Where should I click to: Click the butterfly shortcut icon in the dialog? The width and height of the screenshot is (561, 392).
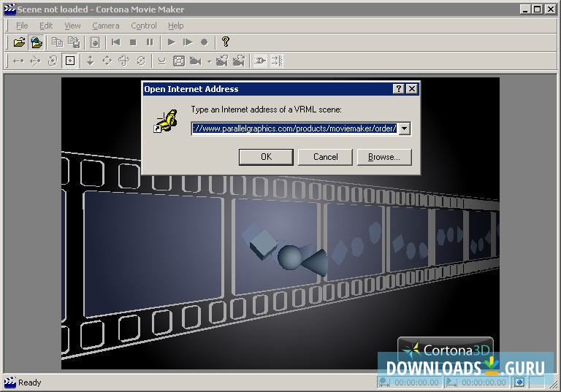(x=165, y=121)
